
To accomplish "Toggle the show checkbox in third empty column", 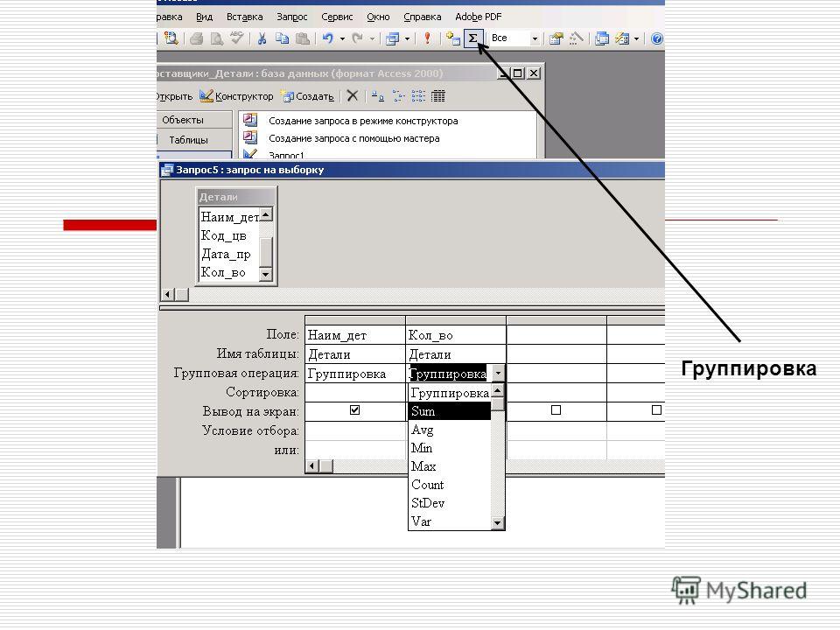I will point(556,409).
